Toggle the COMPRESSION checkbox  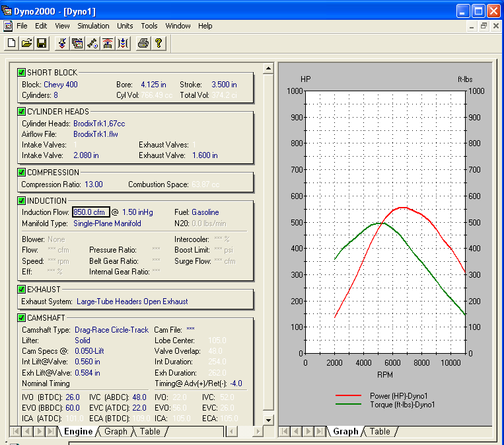(x=21, y=172)
